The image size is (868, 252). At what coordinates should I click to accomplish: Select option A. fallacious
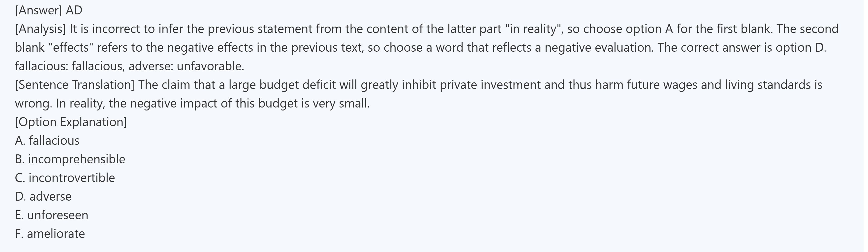[47, 141]
